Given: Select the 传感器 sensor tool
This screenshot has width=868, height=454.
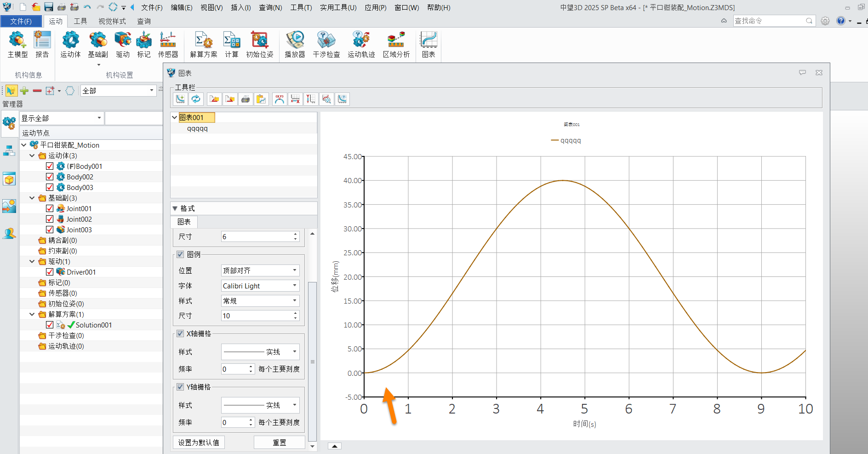Looking at the screenshot, I should pos(168,45).
